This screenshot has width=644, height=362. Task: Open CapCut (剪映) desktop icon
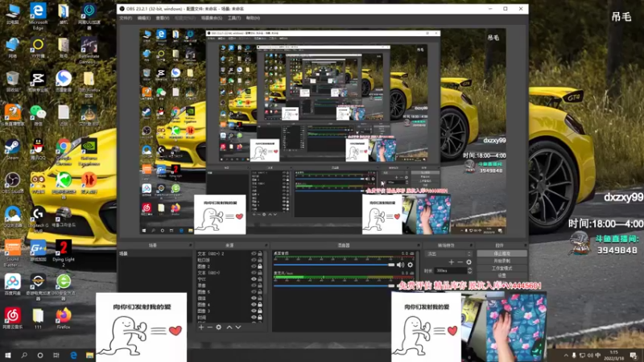[38, 82]
